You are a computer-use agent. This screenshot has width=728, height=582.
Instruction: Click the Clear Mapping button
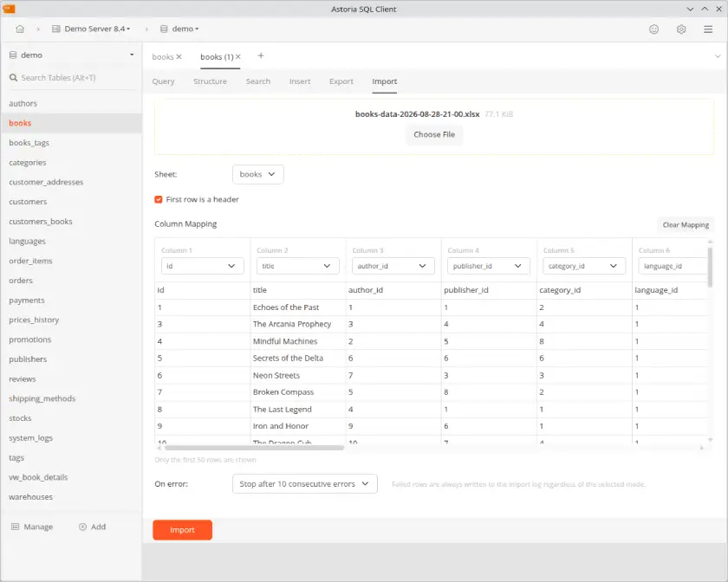686,224
